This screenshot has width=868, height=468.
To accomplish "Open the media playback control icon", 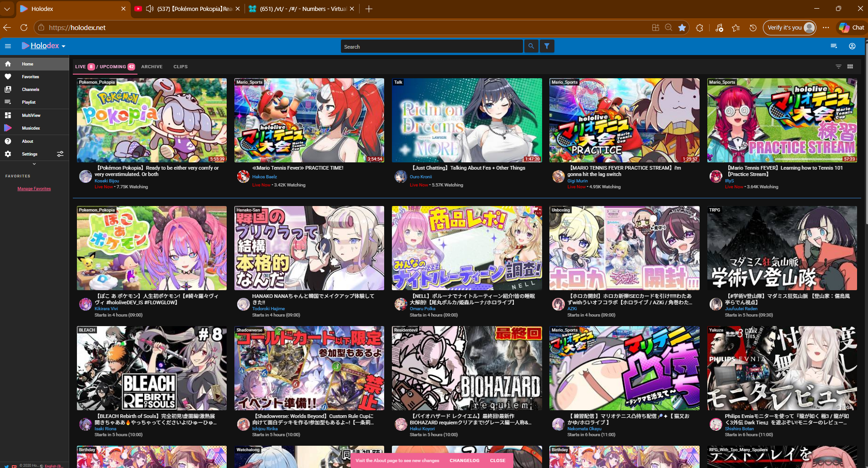I will pos(719,28).
